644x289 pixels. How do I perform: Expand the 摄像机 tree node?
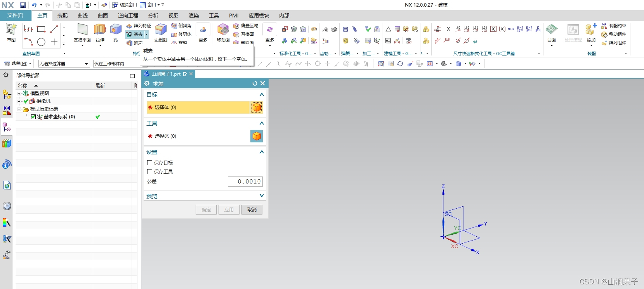click(x=19, y=101)
